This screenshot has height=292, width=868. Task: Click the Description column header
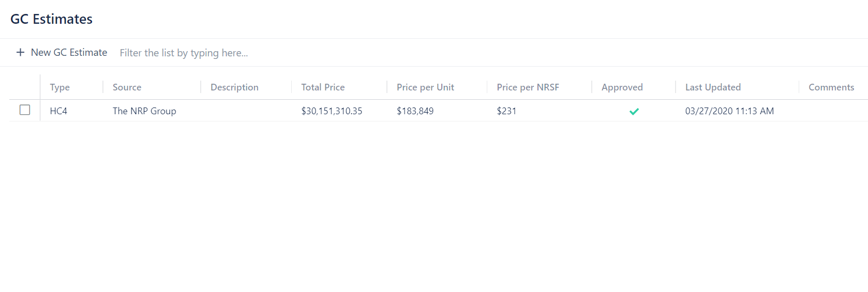point(234,87)
